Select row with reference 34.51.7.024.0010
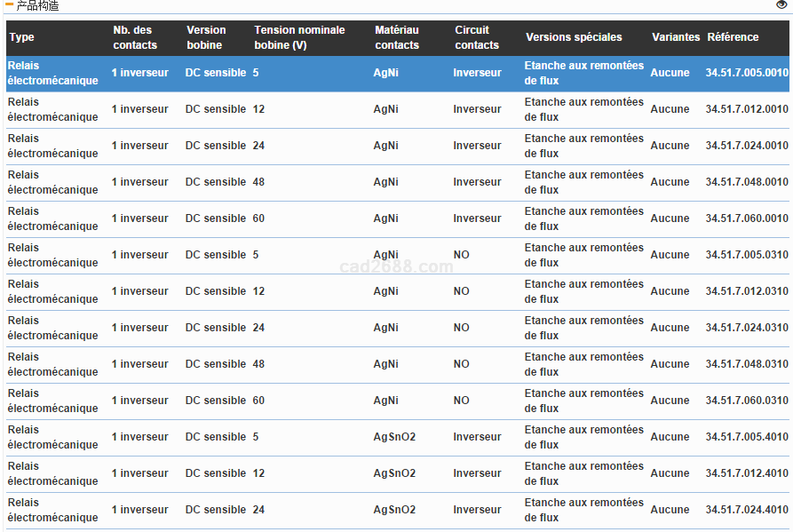The width and height of the screenshot is (793, 532). click(746, 146)
